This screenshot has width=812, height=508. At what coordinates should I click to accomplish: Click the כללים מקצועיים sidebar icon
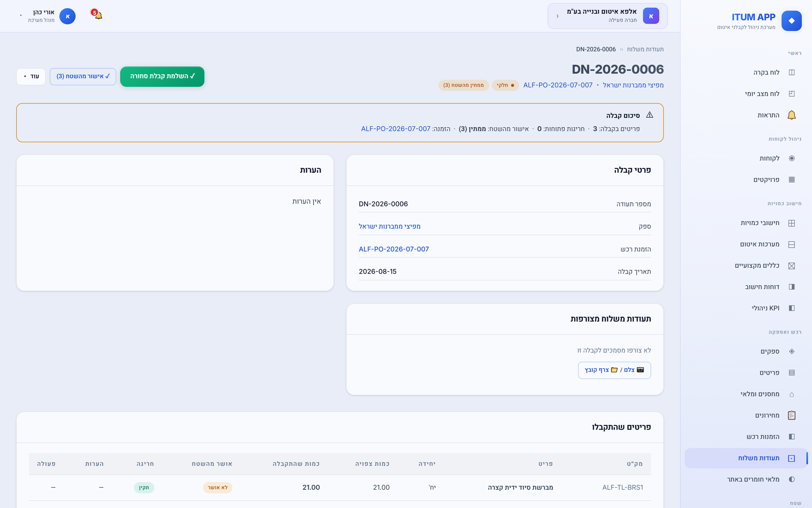[x=791, y=266]
